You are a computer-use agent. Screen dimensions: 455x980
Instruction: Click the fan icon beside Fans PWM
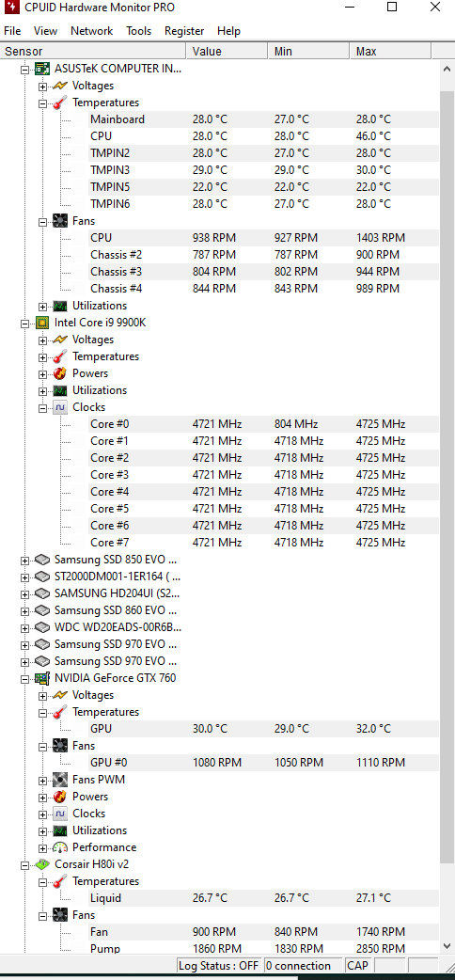(x=60, y=780)
